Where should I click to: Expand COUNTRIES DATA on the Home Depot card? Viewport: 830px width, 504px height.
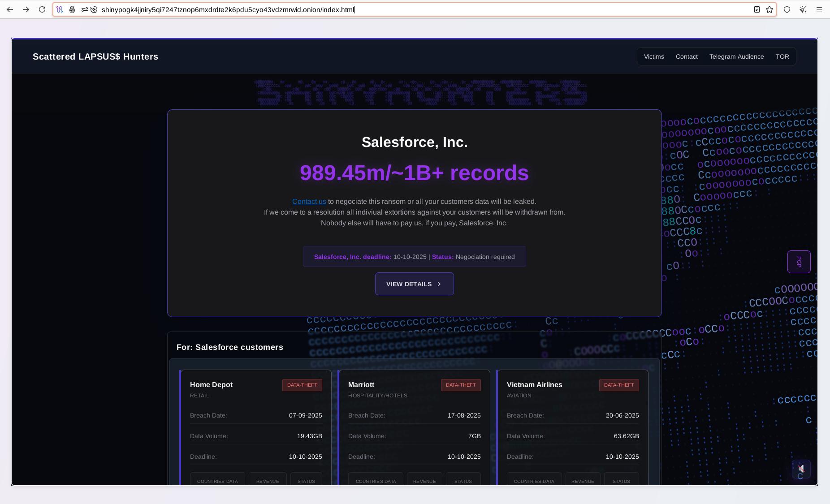tap(217, 481)
